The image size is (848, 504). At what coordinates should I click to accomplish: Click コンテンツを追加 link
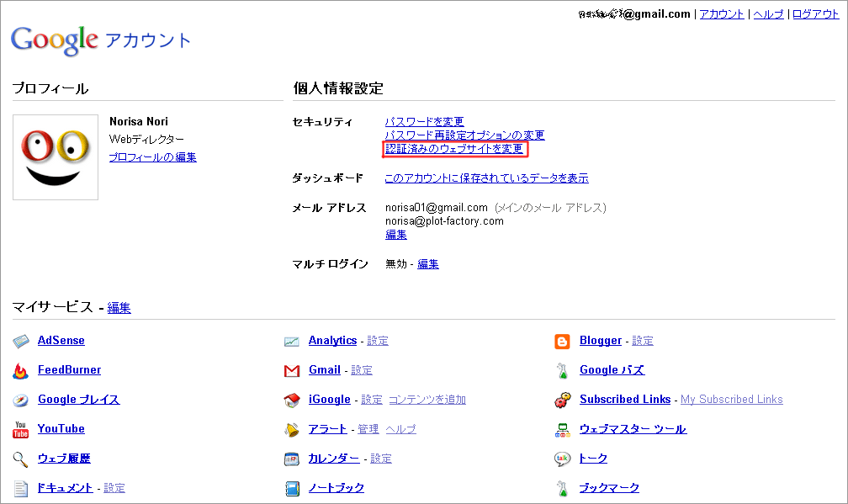coord(427,400)
